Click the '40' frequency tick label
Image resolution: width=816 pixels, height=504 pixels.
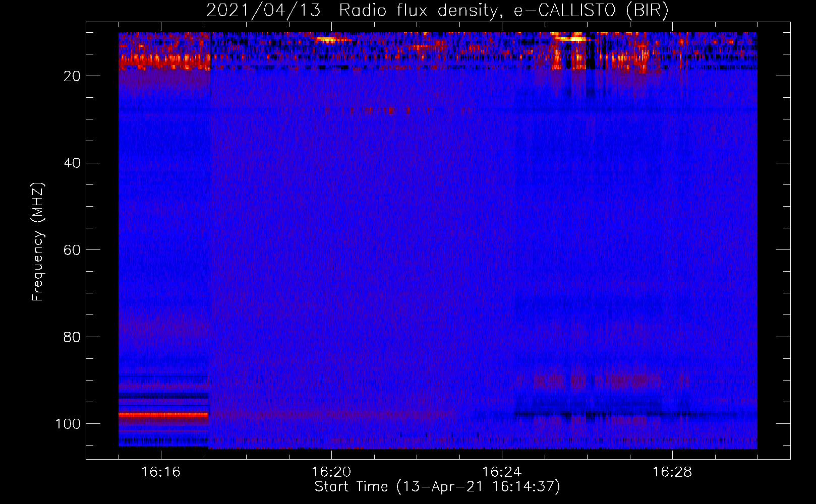coord(72,163)
